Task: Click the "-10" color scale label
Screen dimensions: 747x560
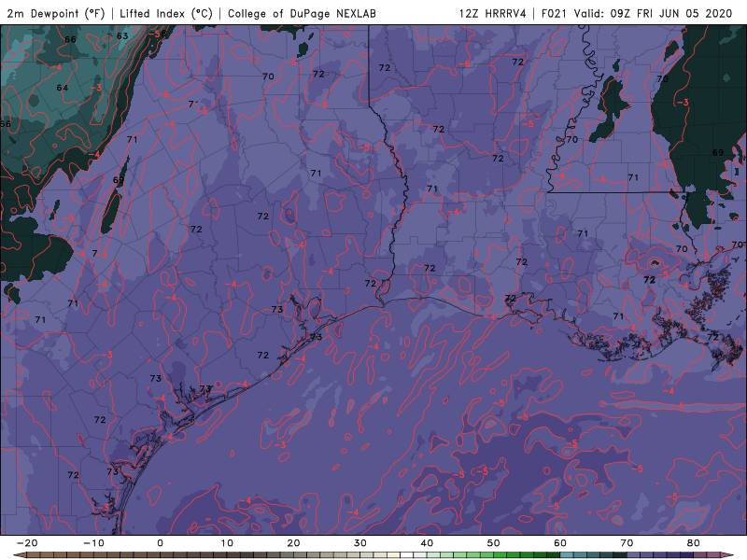Action: click(93, 543)
